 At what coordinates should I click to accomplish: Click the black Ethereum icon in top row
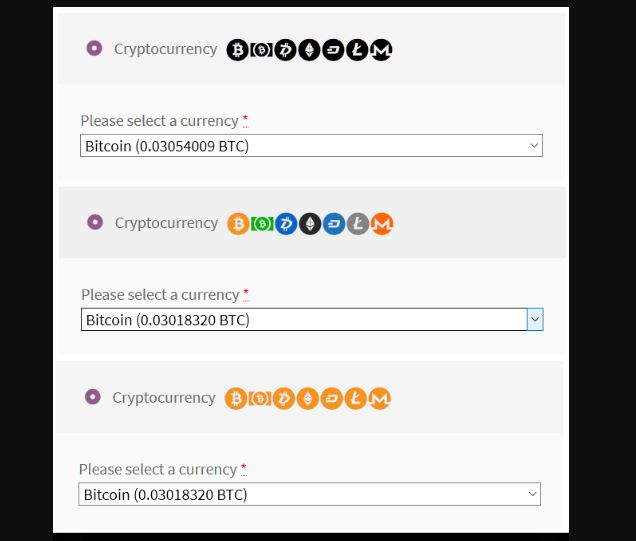(x=309, y=50)
